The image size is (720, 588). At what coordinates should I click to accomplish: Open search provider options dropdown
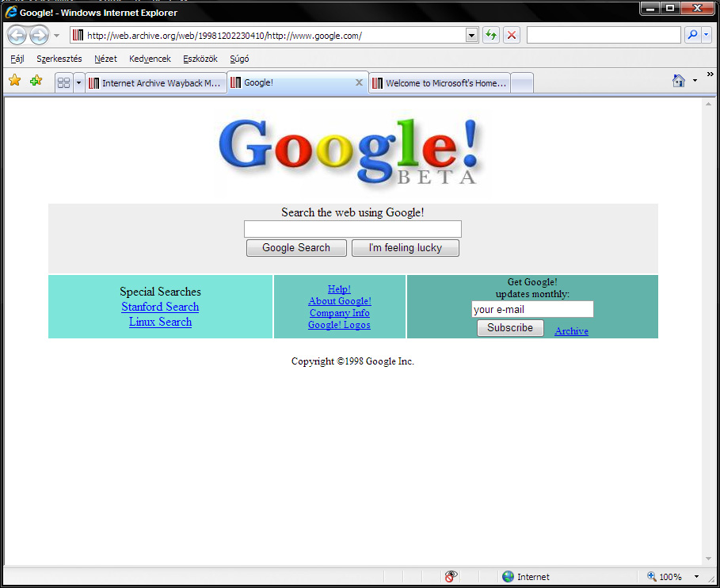pos(707,35)
